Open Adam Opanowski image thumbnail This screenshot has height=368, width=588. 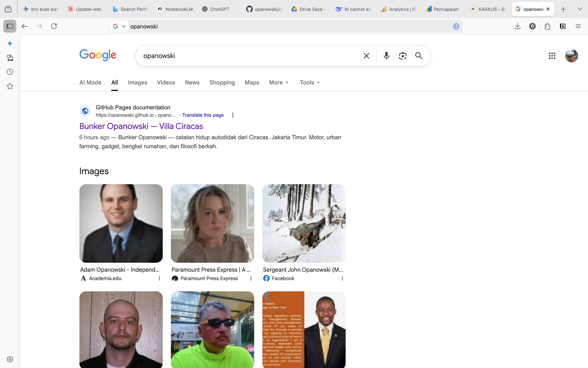pyautogui.click(x=121, y=223)
